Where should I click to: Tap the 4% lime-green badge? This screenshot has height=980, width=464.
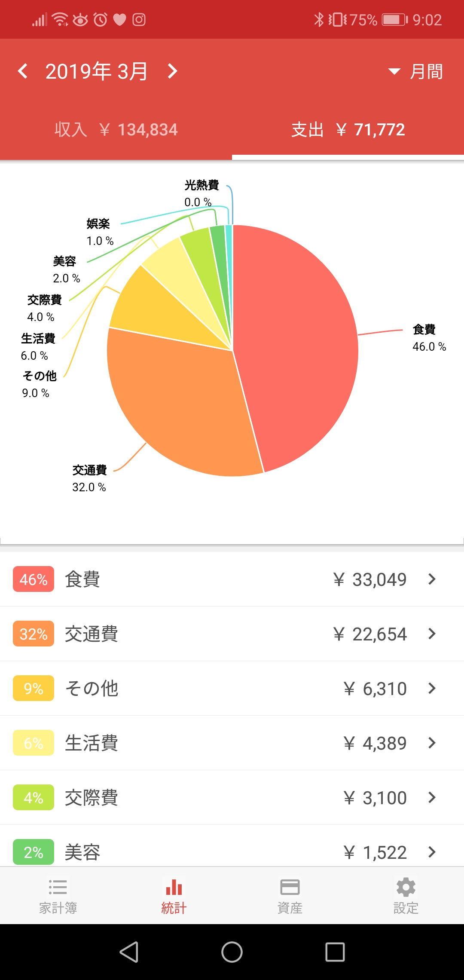(x=34, y=798)
